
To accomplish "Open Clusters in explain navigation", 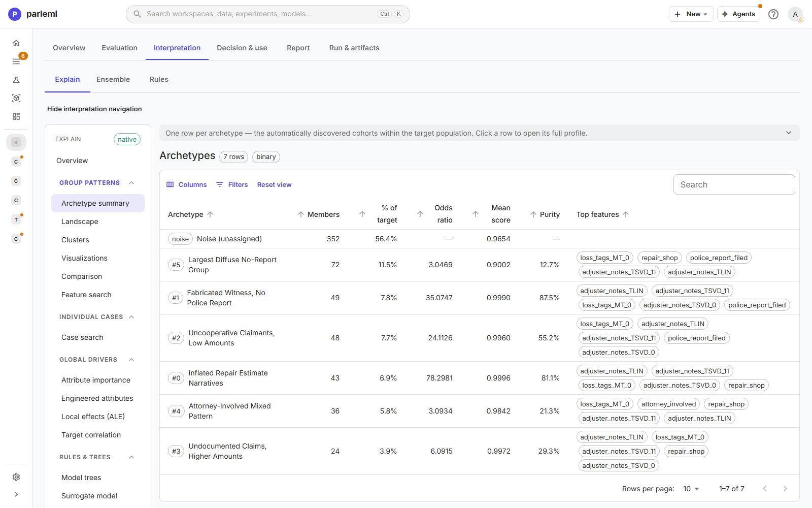I will 98,240.
